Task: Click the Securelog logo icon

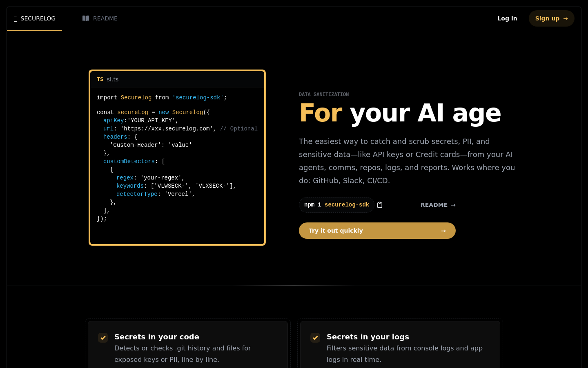Action: click(16, 18)
